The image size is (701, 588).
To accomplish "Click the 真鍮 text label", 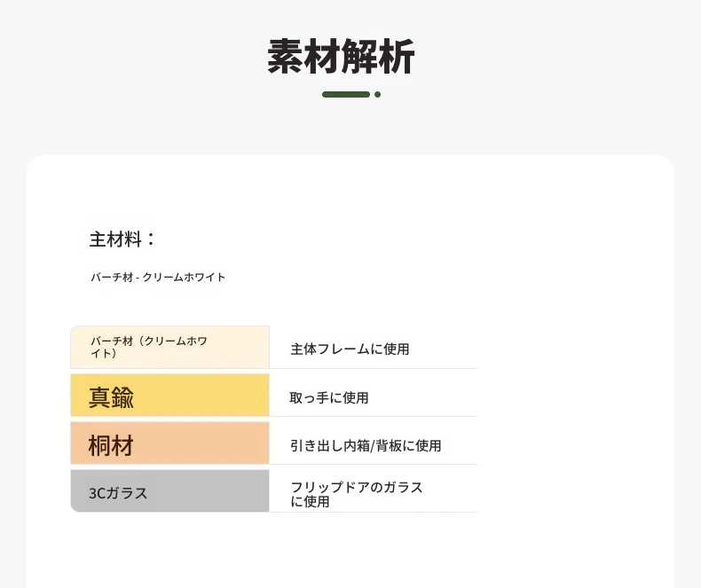I will tap(111, 397).
